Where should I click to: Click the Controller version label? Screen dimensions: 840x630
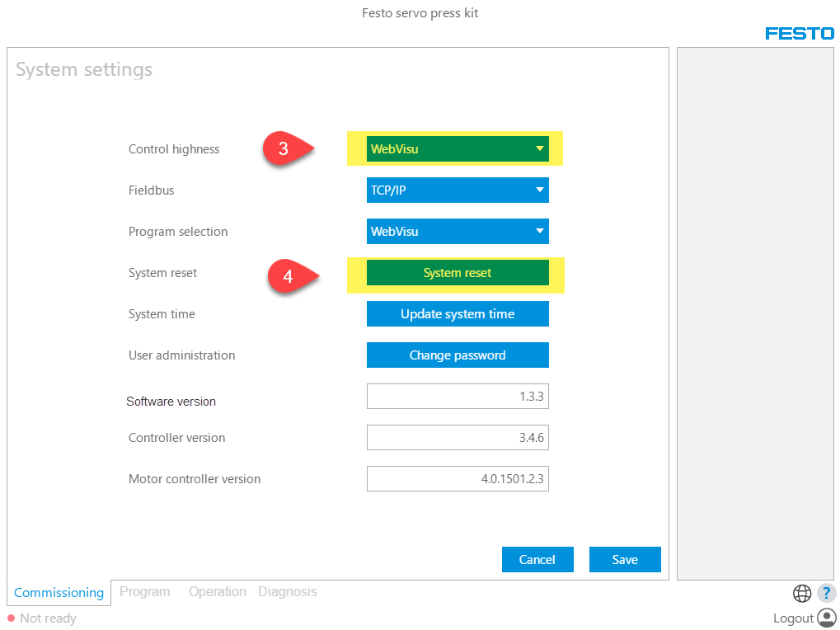[x=176, y=438]
